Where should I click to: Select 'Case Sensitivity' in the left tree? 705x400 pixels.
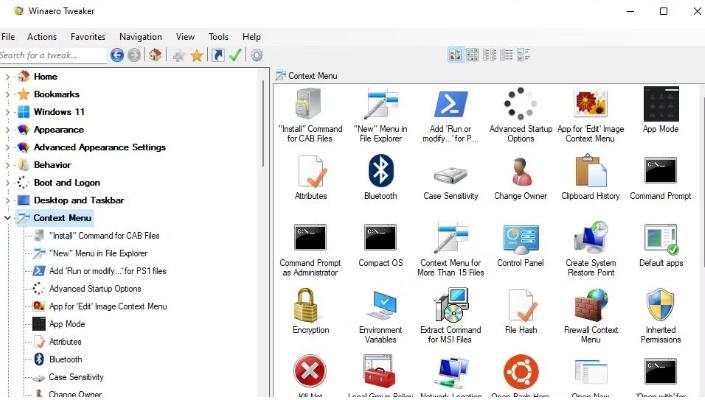pyautogui.click(x=76, y=377)
